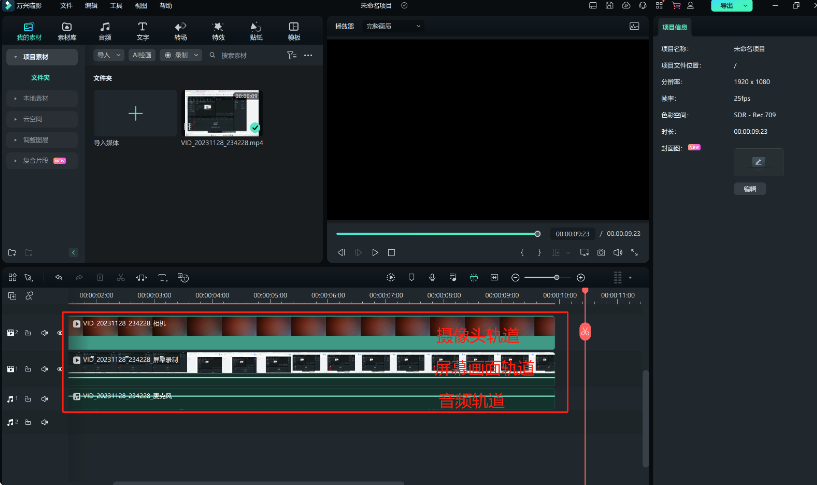Open the 文字 (Text) titles tab
The height and width of the screenshot is (485, 817).
tap(143, 30)
